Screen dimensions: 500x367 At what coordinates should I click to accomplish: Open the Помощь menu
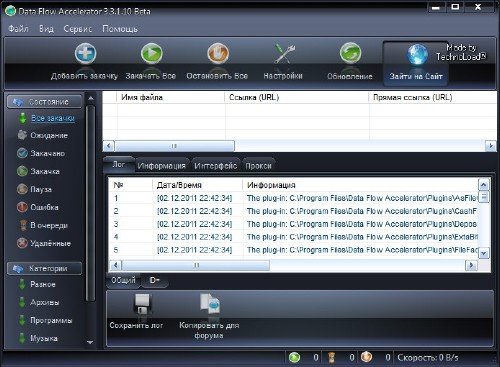[120, 29]
